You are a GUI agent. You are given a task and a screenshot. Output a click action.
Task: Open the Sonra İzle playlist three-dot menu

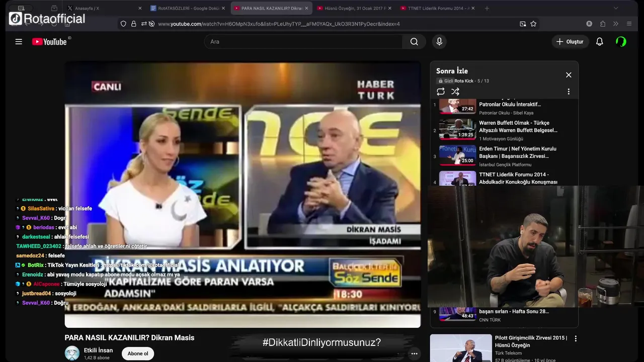569,92
